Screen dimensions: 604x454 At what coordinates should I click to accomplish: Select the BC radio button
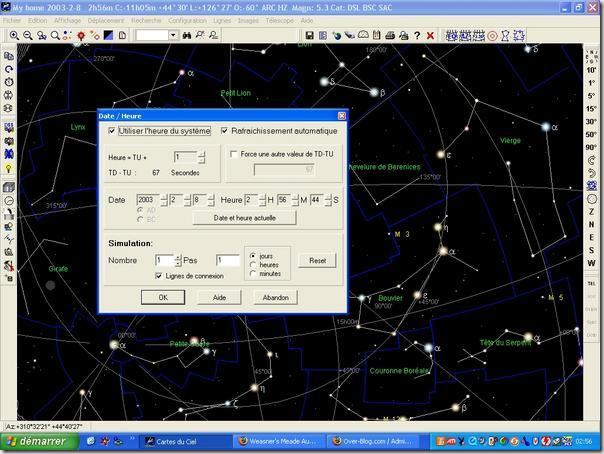click(140, 219)
